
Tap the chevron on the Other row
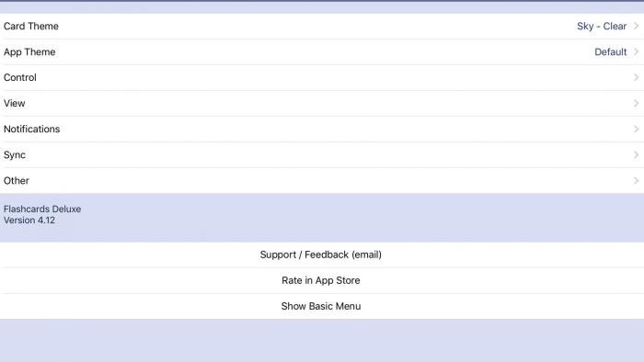[636, 181]
